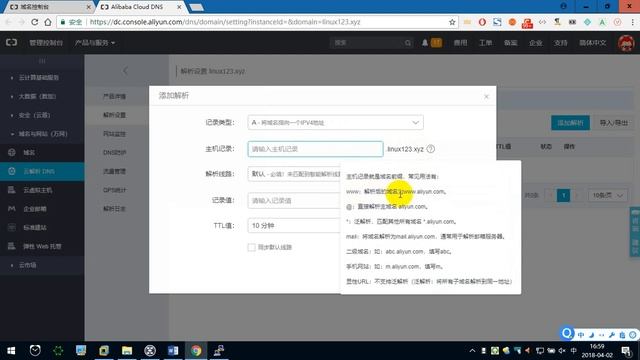The height and width of the screenshot is (360, 640).
Task: Click the muted volume tray icon
Action: pyautogui.click(x=562, y=351)
